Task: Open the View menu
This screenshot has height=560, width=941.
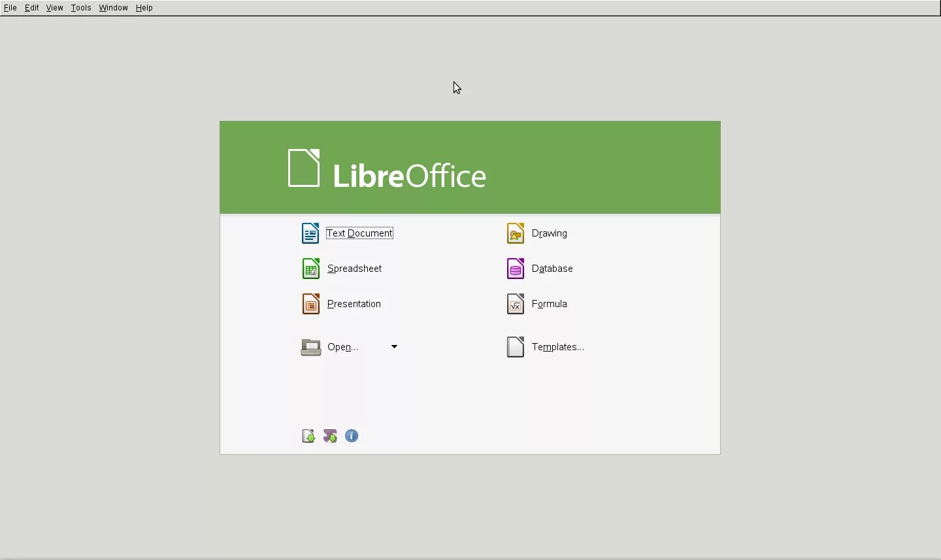Action: point(54,8)
